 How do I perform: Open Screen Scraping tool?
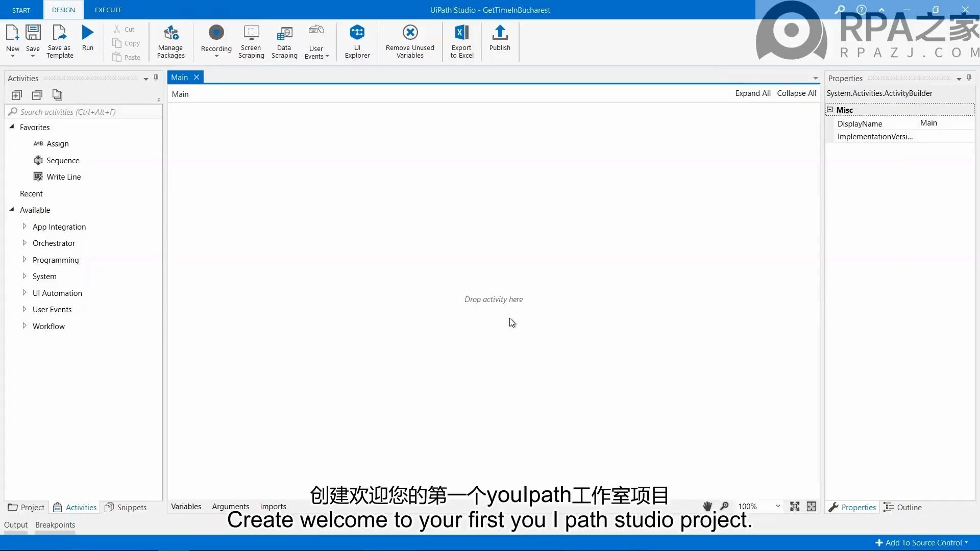(x=251, y=41)
